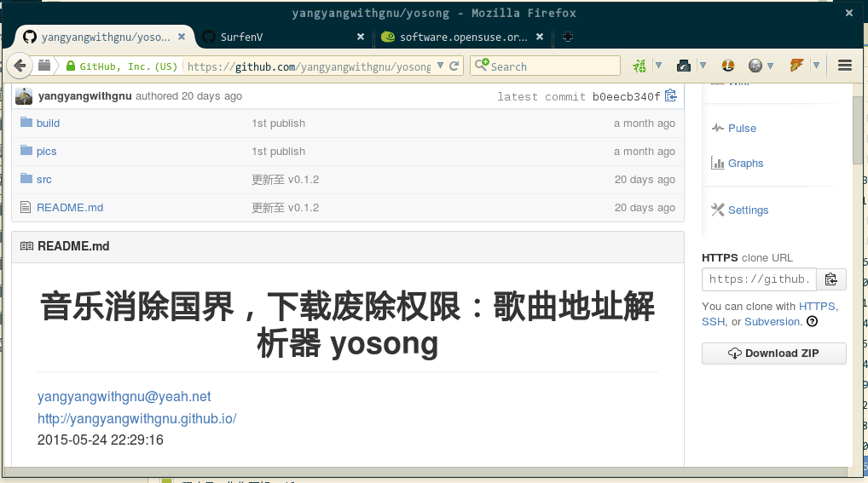Click the vertical page scrollbar thumb

(x=858, y=130)
